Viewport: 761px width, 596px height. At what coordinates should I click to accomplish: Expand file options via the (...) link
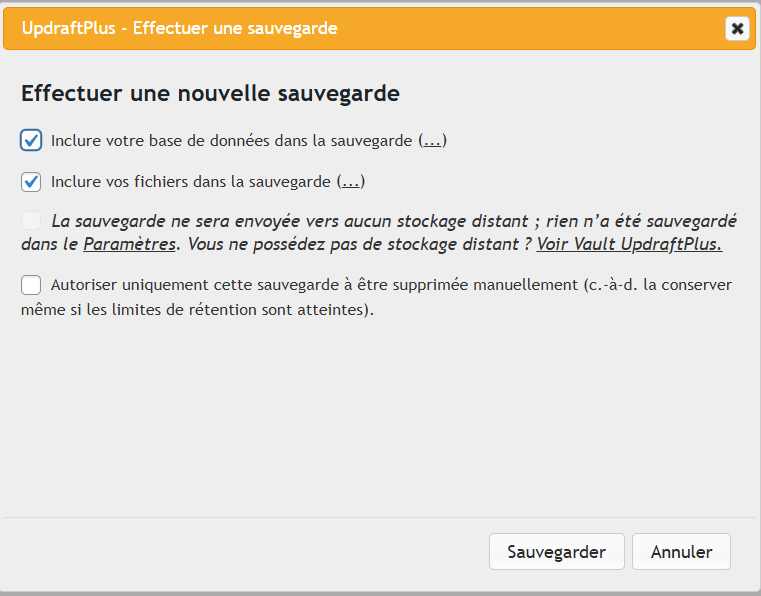click(350, 182)
